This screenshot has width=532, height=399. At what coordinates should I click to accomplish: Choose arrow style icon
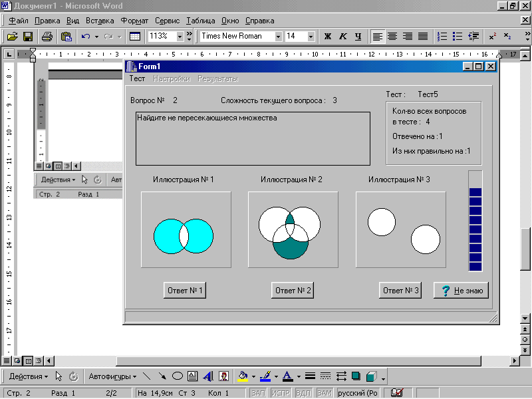(341, 376)
